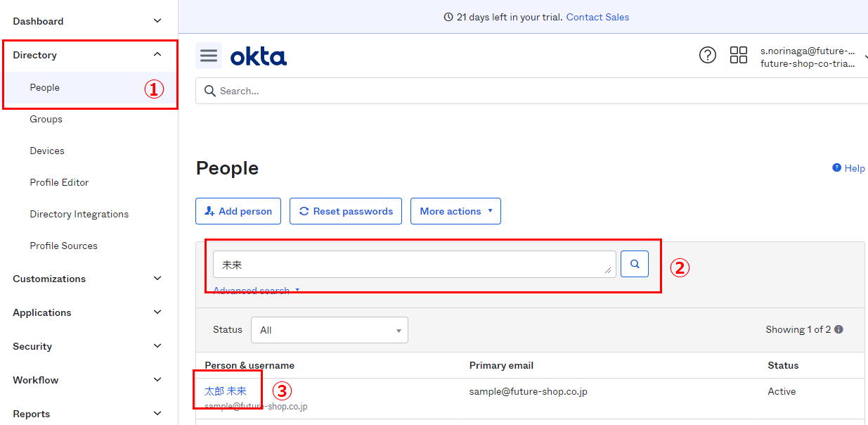Click the People page heading
Image resolution: width=868 pixels, height=425 pixels.
(227, 168)
